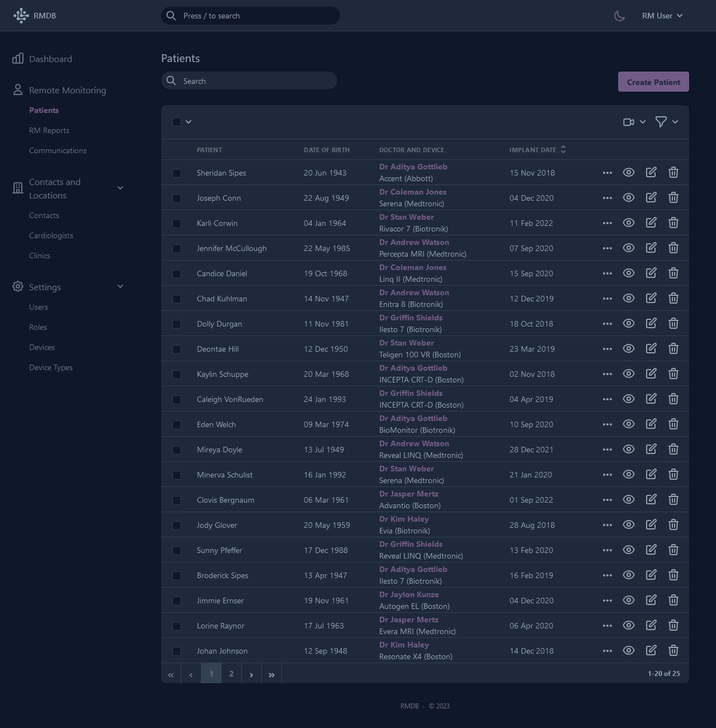This screenshot has width=716, height=728.
Task: Open more actions for Jennifer McCullough
Action: point(607,248)
